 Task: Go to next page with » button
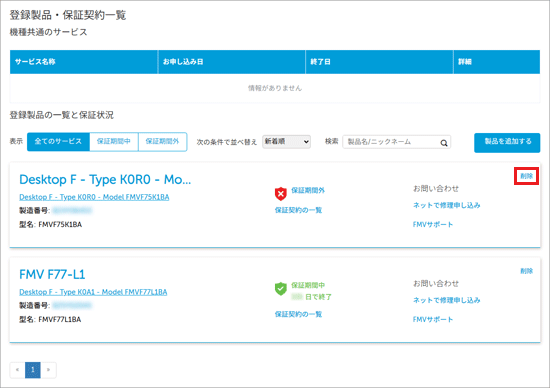coord(48,370)
